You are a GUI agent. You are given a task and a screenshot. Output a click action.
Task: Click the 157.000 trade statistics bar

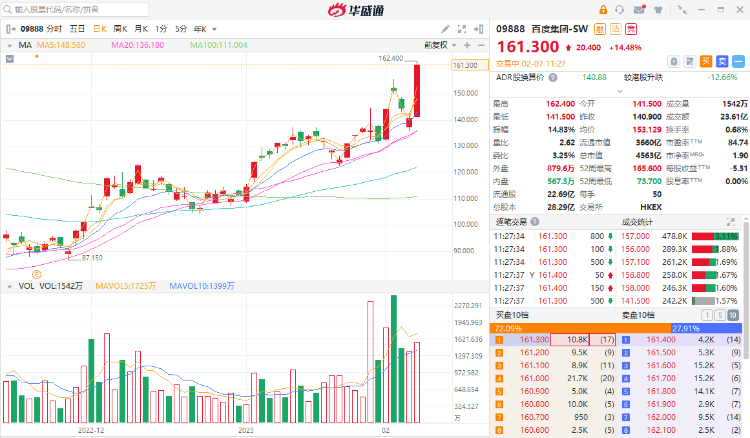click(715, 236)
